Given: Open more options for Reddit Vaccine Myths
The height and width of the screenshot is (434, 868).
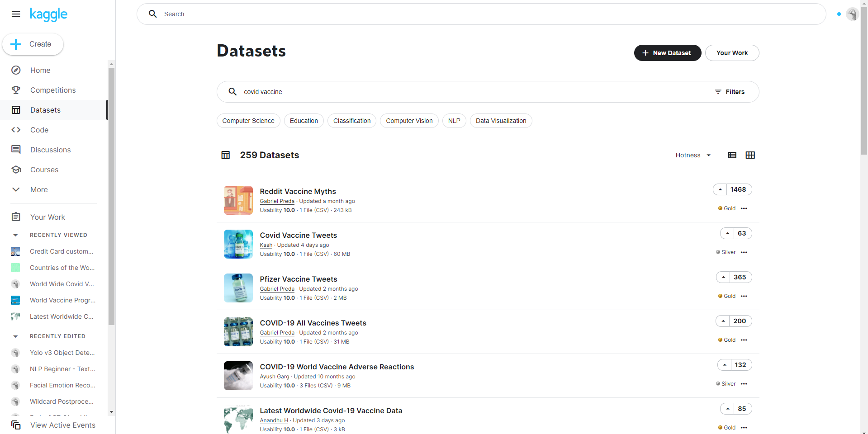Looking at the screenshot, I should [x=744, y=208].
